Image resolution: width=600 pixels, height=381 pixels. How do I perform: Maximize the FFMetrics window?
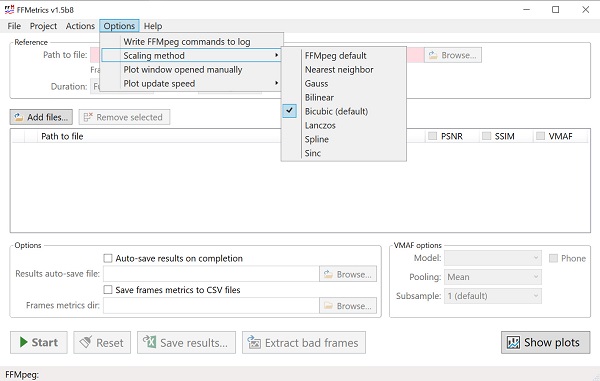556,10
